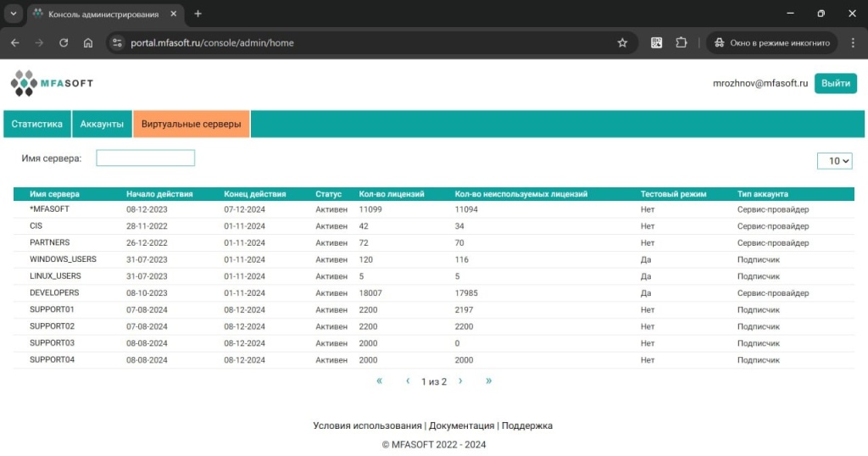
Task: Click the MFASOFT logo
Action: pyautogui.click(x=52, y=83)
